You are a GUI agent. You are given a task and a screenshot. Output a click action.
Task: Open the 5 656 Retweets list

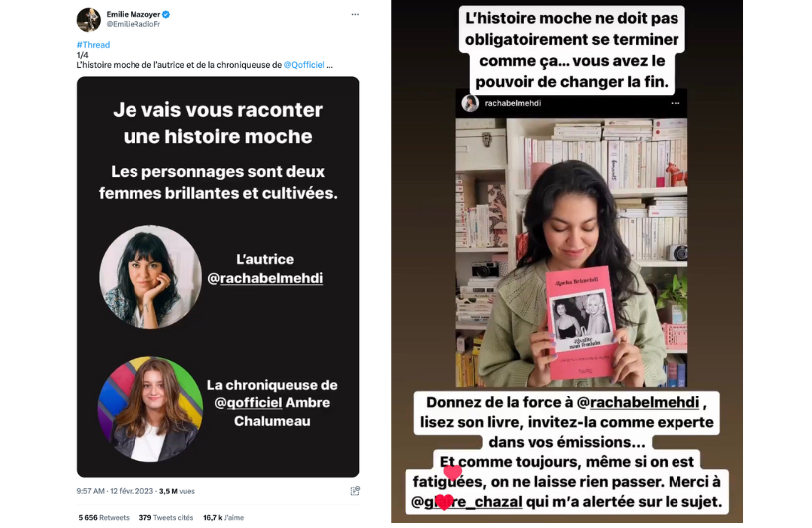click(104, 518)
